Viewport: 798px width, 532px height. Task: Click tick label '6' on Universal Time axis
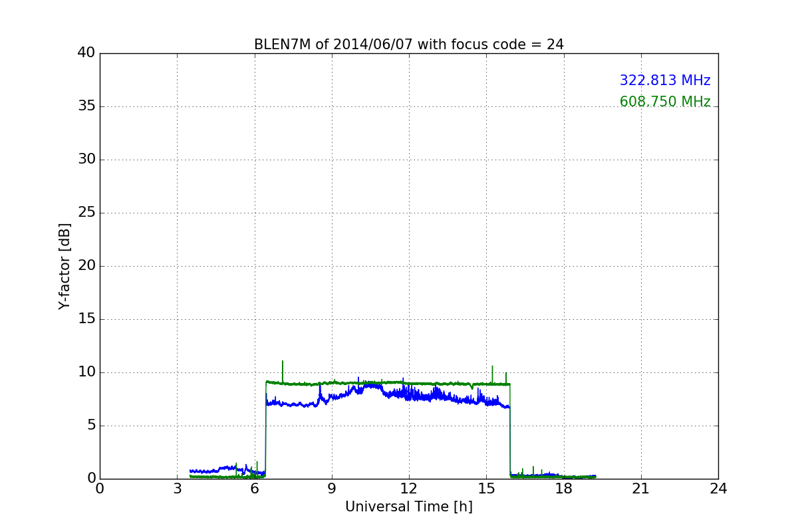(x=255, y=489)
